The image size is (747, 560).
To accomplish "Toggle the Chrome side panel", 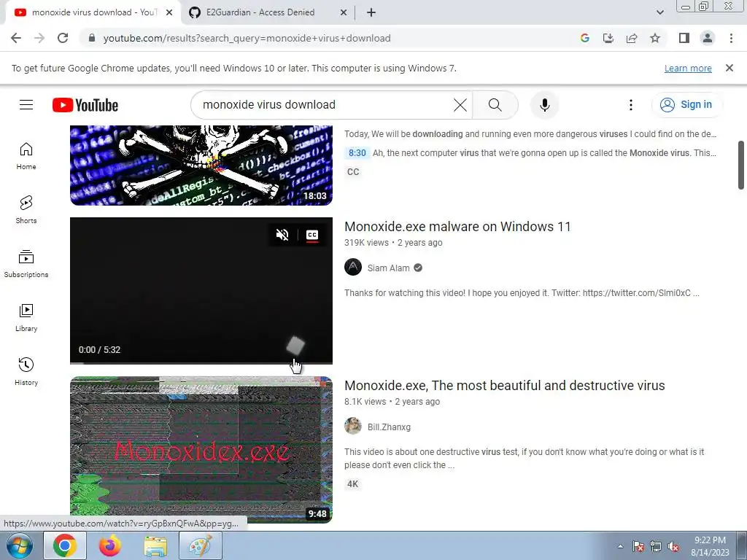I will [x=684, y=38].
